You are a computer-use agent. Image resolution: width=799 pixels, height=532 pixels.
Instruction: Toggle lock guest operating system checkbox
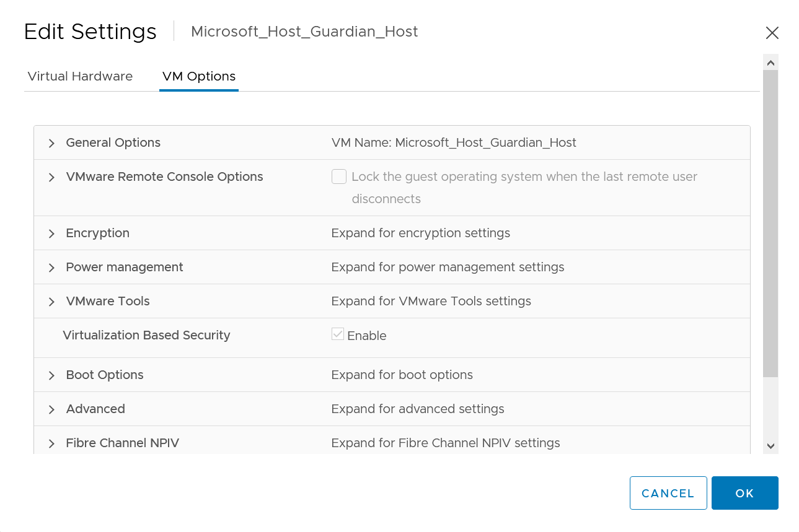339,177
